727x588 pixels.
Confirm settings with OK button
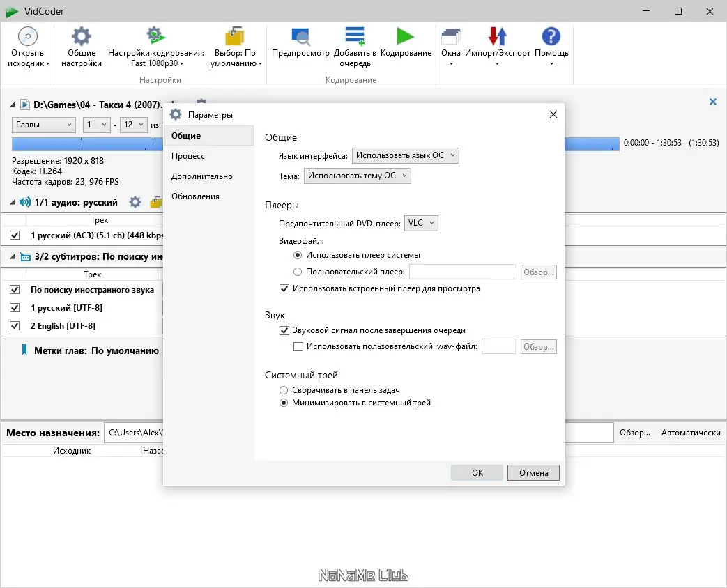(x=477, y=472)
